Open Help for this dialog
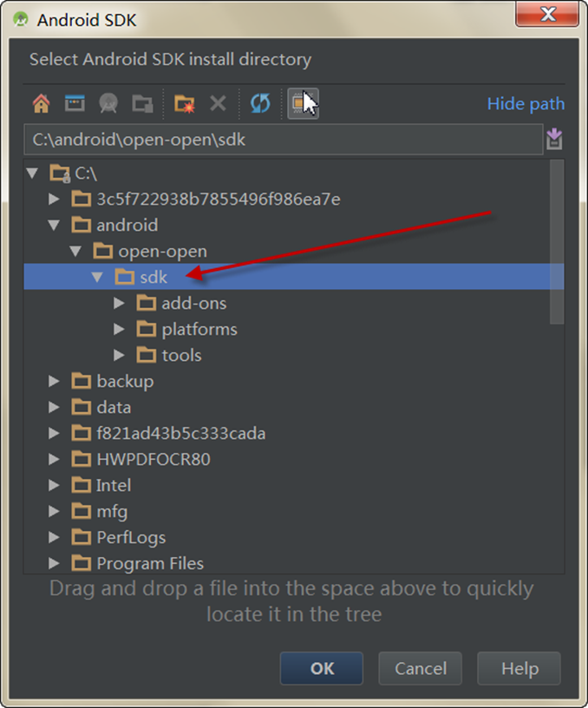Viewport: 588px width, 708px height. (x=519, y=668)
